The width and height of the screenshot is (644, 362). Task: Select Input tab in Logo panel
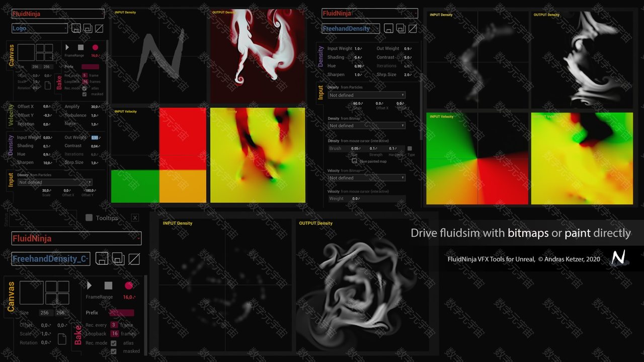pos(11,180)
